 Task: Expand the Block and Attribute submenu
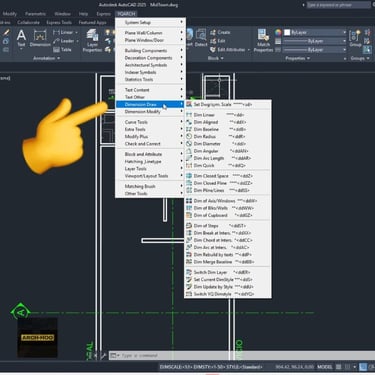pos(150,154)
